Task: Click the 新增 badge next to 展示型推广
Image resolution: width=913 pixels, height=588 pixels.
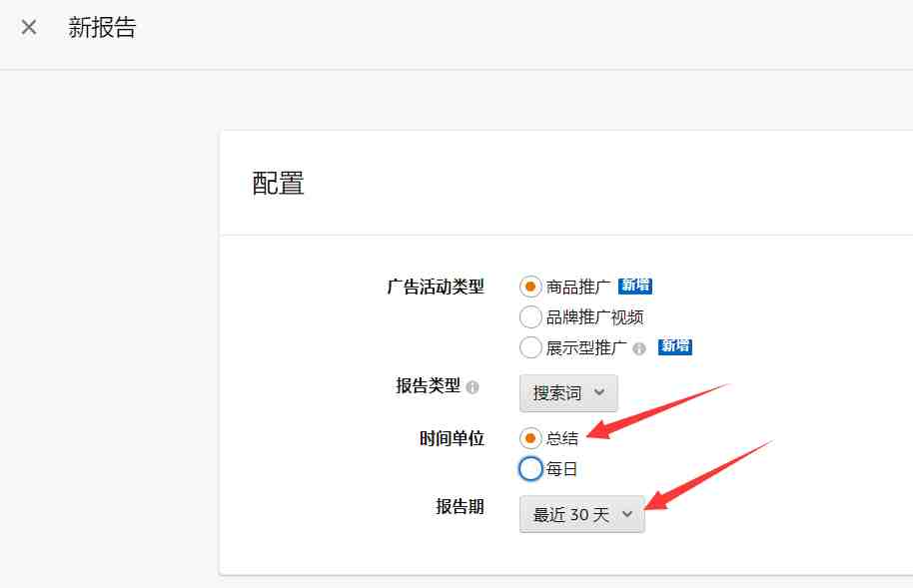Action: [675, 346]
